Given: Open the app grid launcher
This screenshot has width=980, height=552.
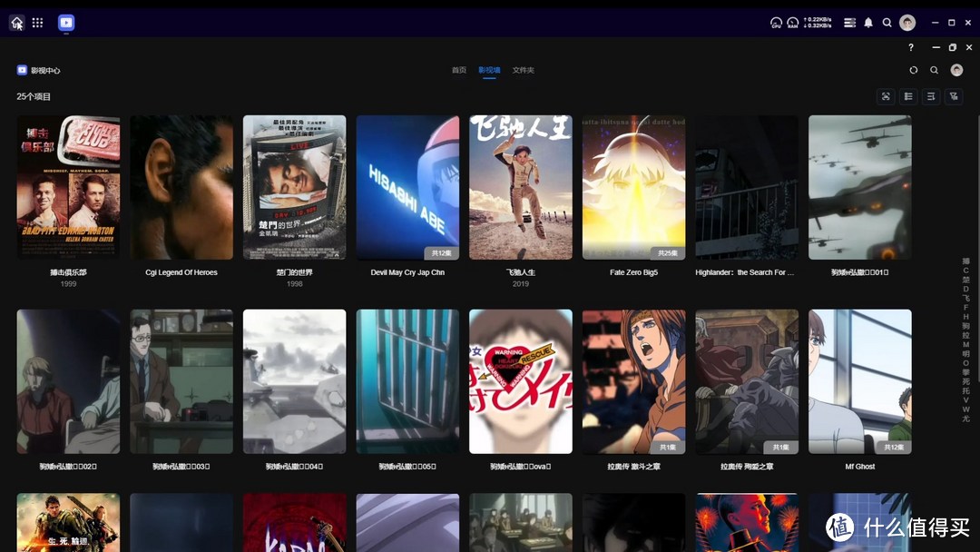Looking at the screenshot, I should 37,23.
